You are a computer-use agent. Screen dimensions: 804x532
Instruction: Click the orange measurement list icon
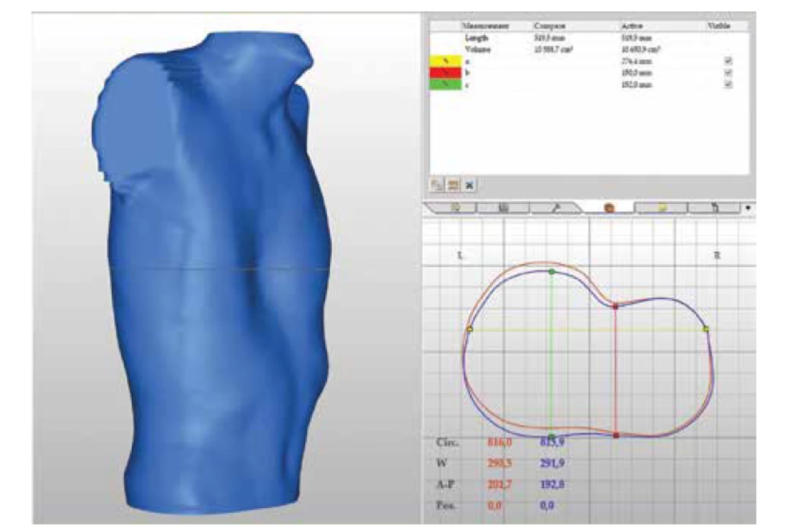point(454,186)
